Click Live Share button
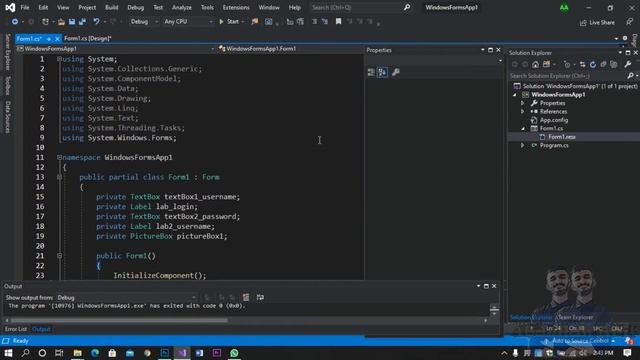 [597, 22]
